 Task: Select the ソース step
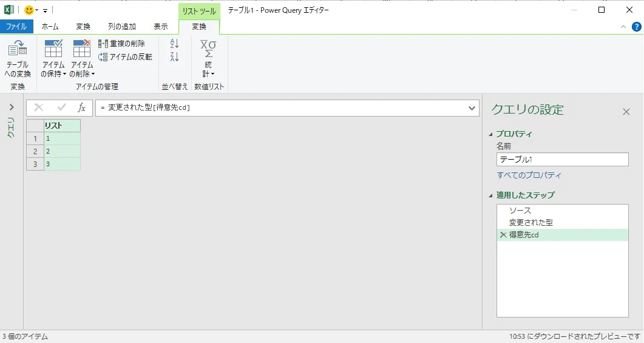pos(562,210)
